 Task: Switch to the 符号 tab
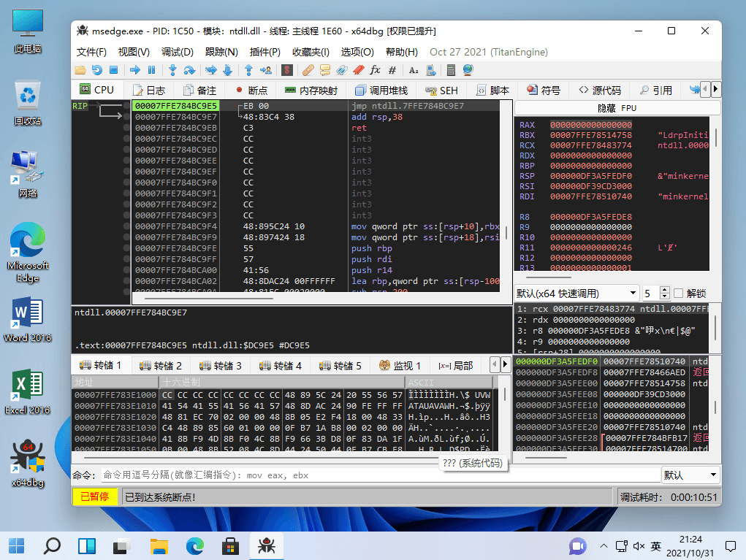pos(544,91)
